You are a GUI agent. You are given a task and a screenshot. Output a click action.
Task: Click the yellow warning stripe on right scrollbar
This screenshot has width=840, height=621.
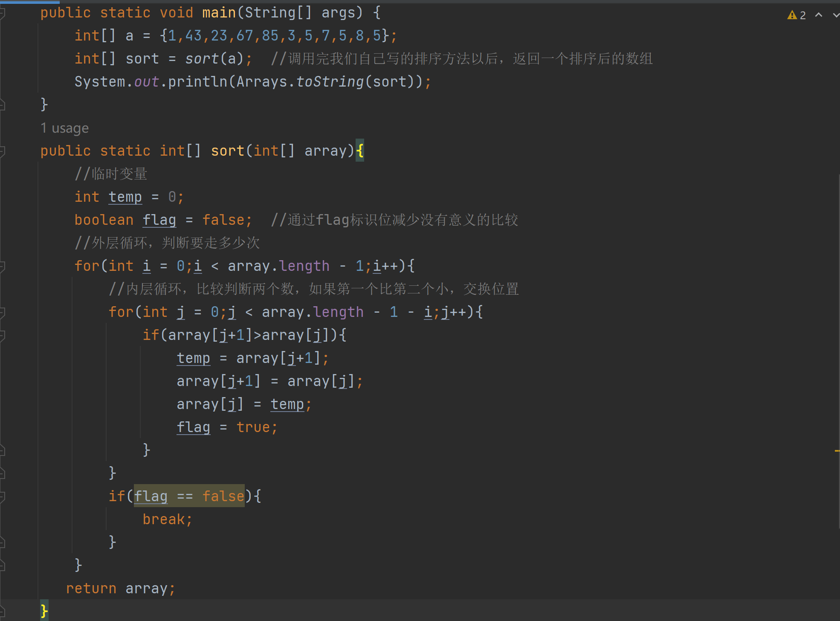837,450
